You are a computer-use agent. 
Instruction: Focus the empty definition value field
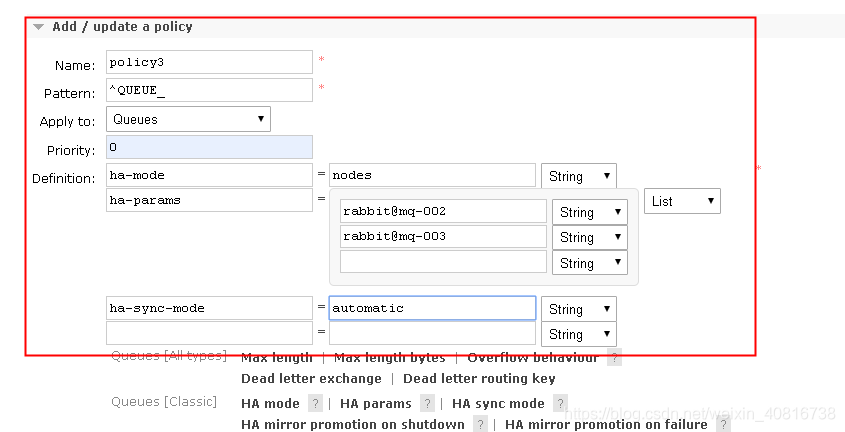click(x=432, y=333)
